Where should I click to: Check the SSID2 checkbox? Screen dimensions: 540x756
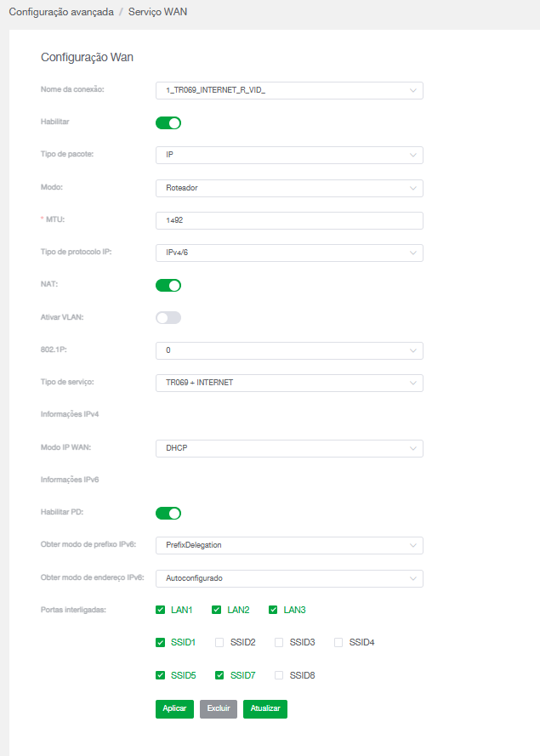click(x=219, y=643)
